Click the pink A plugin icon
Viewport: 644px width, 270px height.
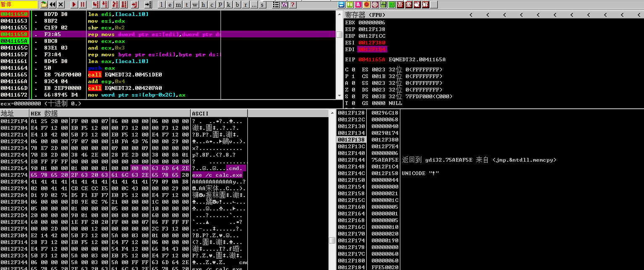pyautogui.click(x=358, y=5)
